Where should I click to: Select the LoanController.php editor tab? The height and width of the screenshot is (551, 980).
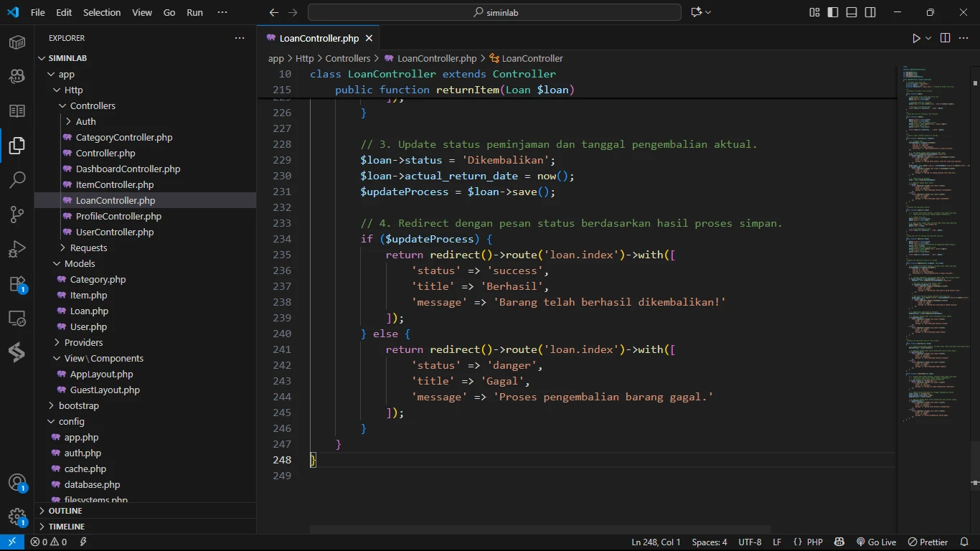coord(319,38)
